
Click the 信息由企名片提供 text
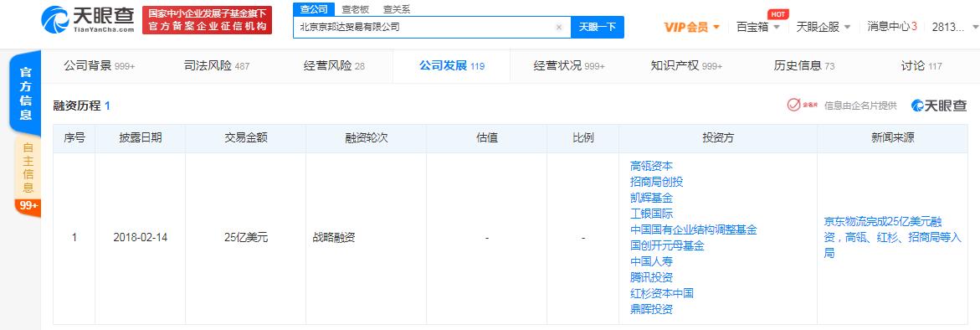(860, 106)
